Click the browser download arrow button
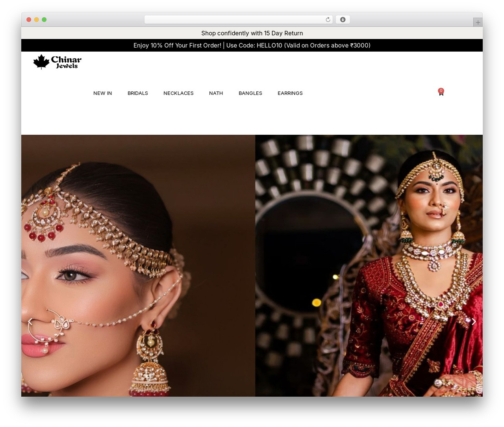 [343, 20]
